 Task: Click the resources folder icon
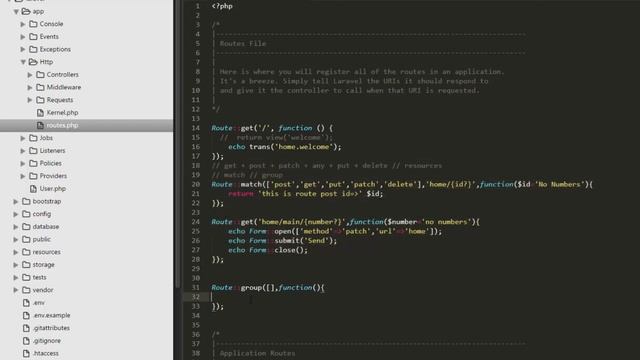tap(27, 252)
